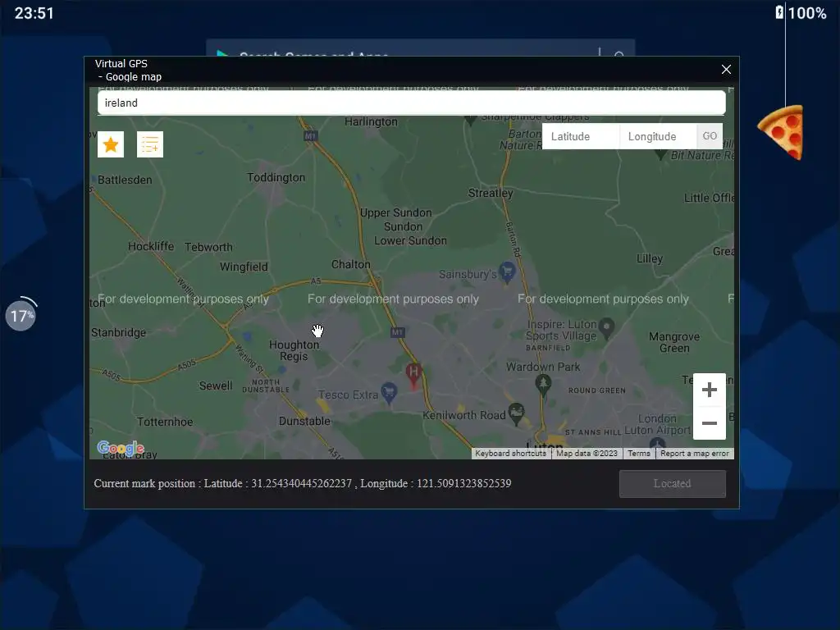Click the Google logo on the map

point(121,448)
